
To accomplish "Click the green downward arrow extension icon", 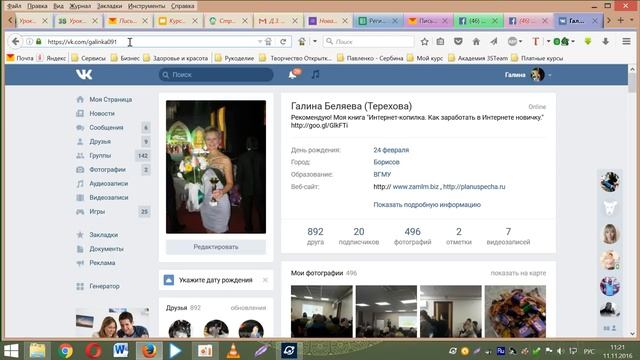I will pyautogui.click(x=588, y=42).
